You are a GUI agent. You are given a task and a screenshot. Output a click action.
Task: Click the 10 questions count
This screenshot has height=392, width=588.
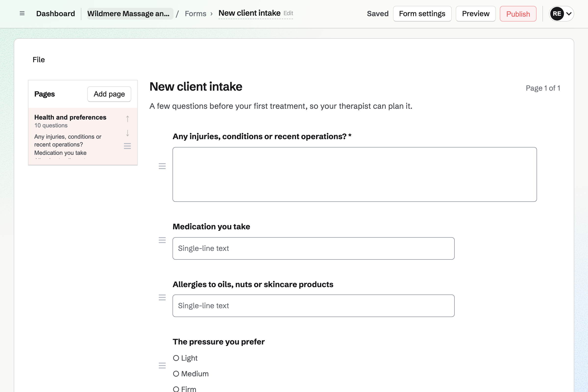pos(51,125)
